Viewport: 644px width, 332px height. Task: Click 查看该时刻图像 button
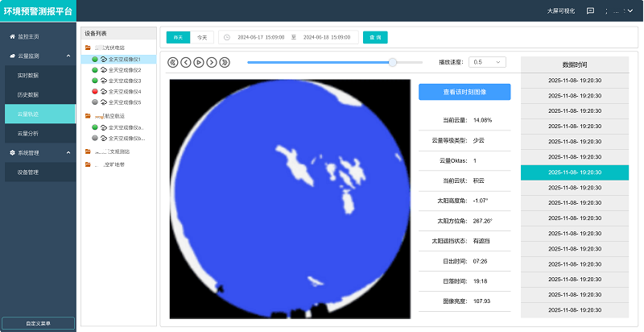[464, 92]
